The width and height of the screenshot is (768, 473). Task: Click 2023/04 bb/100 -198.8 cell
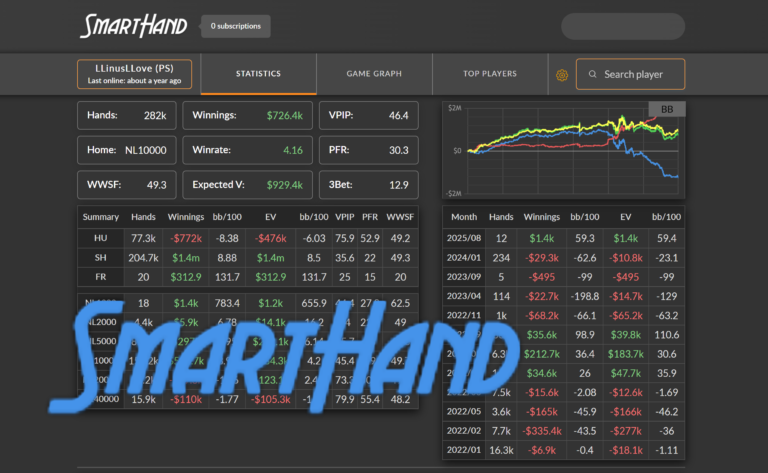click(584, 296)
